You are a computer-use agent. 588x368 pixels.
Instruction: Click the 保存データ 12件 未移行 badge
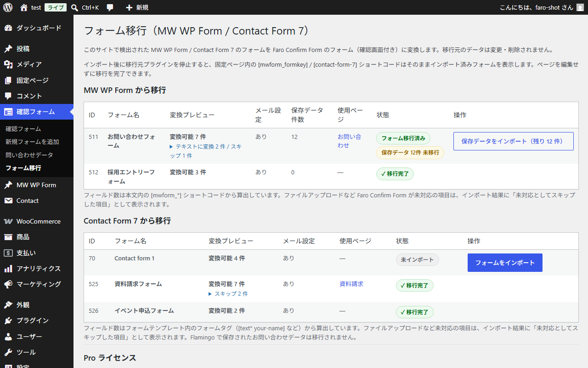coord(410,152)
